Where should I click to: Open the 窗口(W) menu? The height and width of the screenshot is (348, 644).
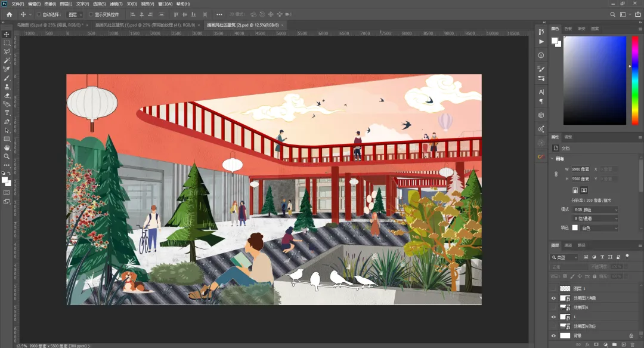pyautogui.click(x=165, y=4)
